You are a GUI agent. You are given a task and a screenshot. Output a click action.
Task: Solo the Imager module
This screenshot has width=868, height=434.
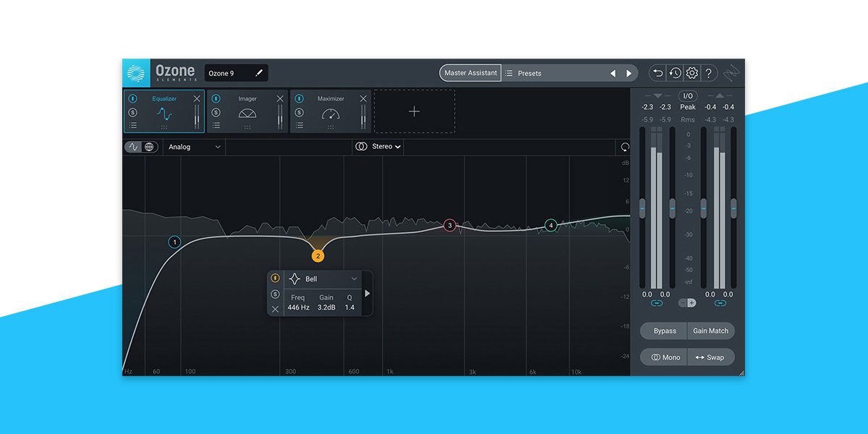coord(215,112)
